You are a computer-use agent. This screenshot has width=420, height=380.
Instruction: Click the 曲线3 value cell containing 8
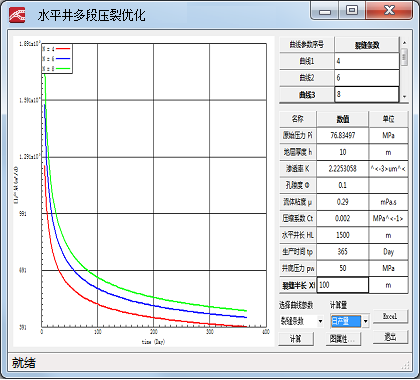coord(367,94)
